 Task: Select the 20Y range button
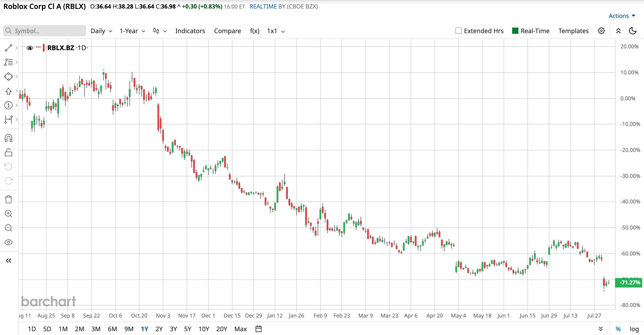click(x=222, y=329)
